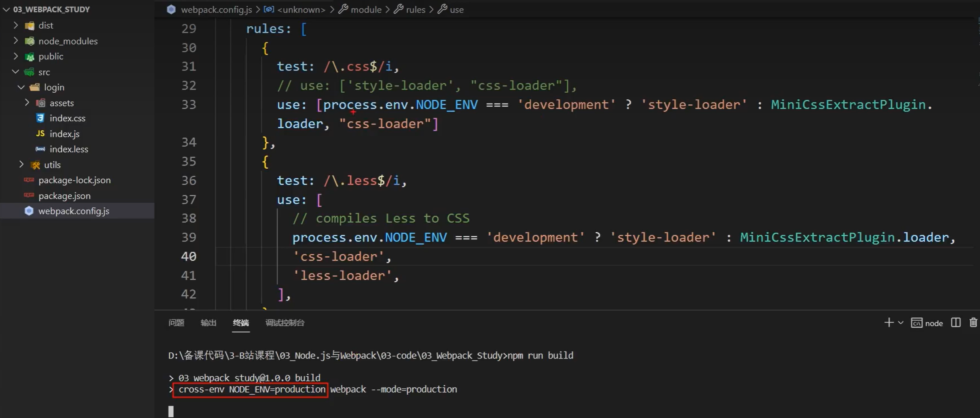Viewport: 980px width, 418px height.
Task: Open the rules breadcrumb segment
Action: click(x=416, y=10)
